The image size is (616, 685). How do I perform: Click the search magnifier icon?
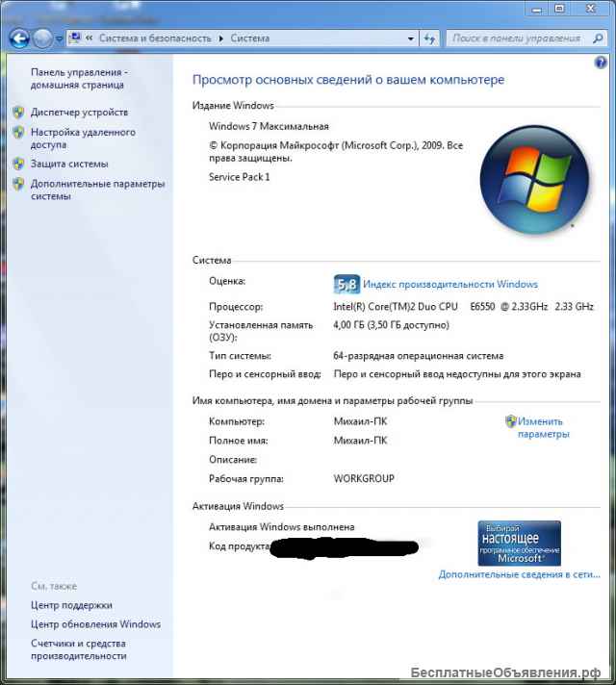(598, 38)
